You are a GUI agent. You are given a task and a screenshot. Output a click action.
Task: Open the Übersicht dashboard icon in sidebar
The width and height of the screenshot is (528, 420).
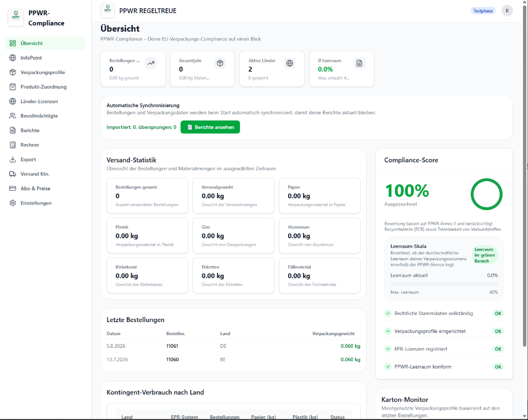pos(13,43)
